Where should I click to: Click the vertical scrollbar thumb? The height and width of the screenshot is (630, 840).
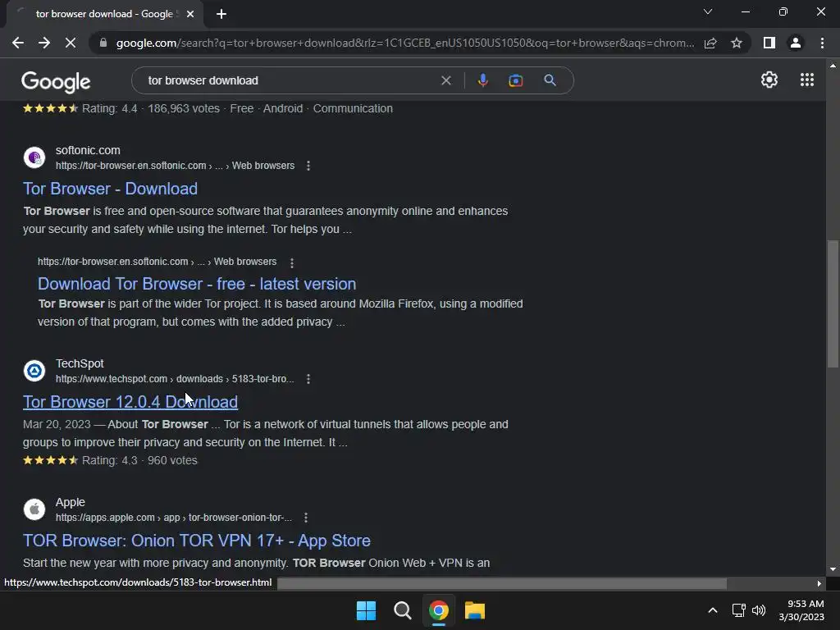tap(833, 304)
